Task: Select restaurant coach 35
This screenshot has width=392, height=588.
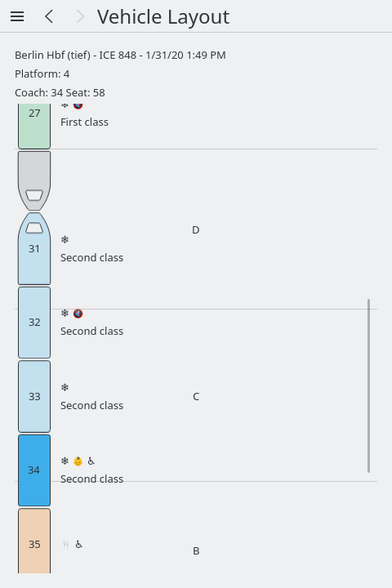Action: point(34,541)
